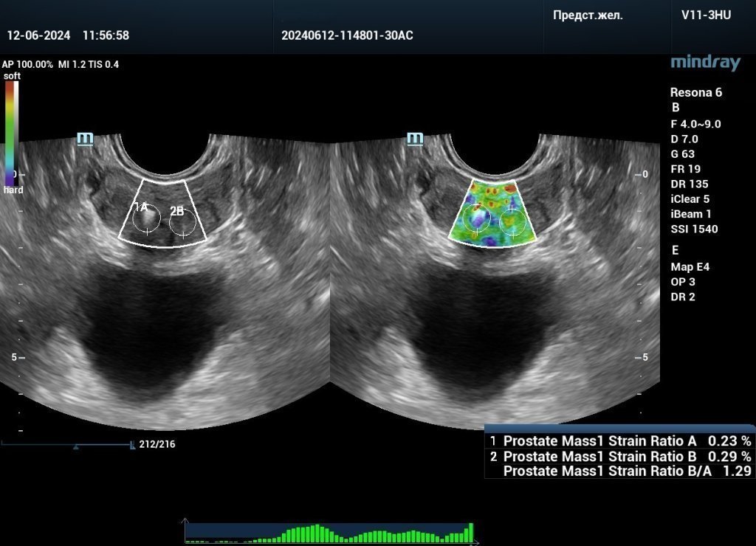Click the 'm' probe marker on left image
The height and width of the screenshot is (546, 756).
(86, 139)
